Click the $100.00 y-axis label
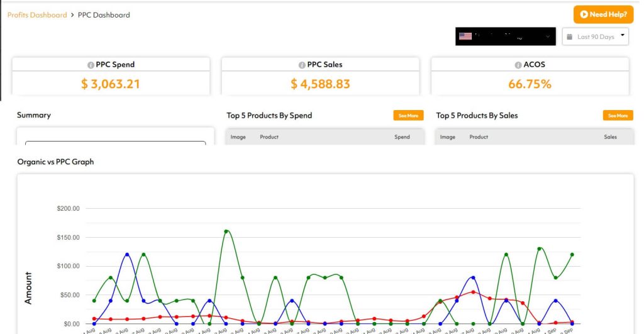Image resolution: width=644 pixels, height=334 pixels. click(x=68, y=266)
